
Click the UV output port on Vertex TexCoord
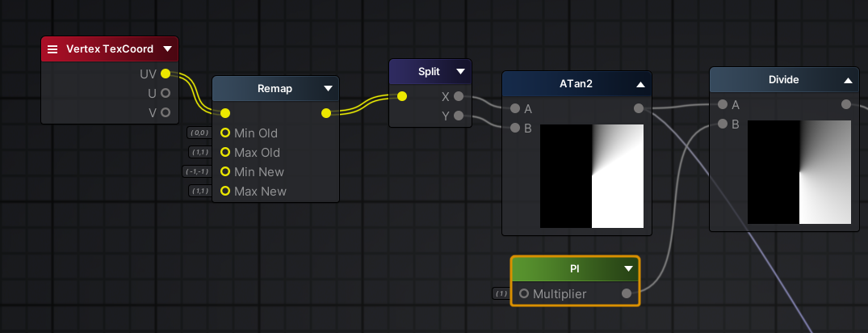click(166, 74)
